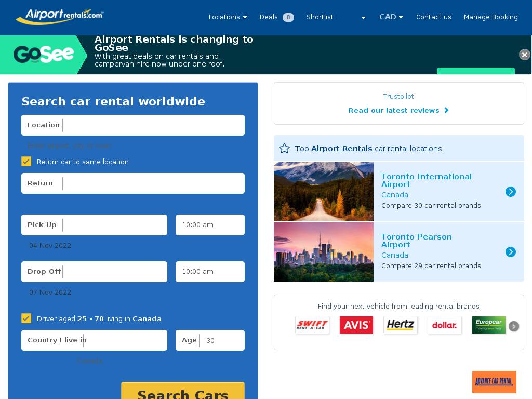Open the Shortlist menu item

[x=320, y=17]
